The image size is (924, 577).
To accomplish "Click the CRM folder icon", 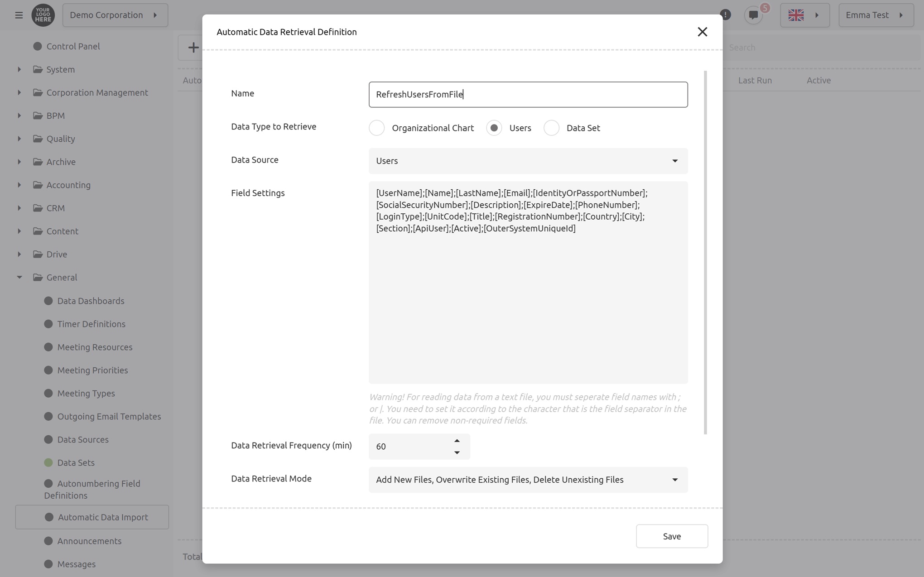I will [x=38, y=208].
